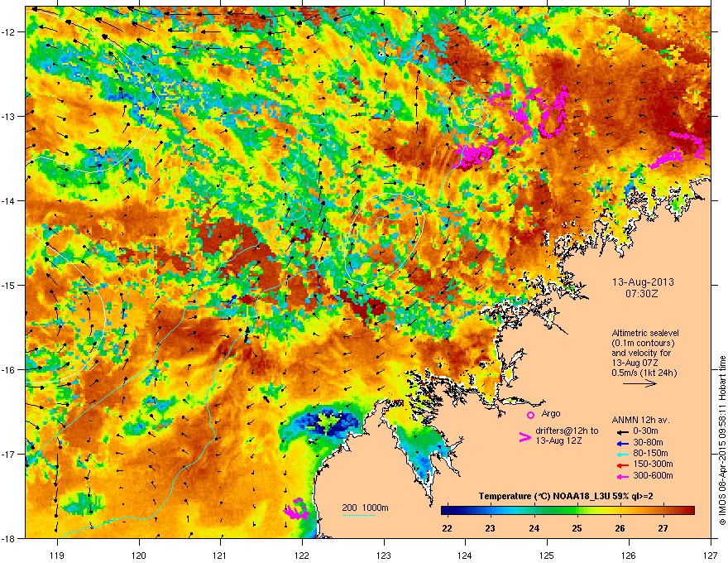Click the '119' longitude axis label

pyautogui.click(x=58, y=555)
